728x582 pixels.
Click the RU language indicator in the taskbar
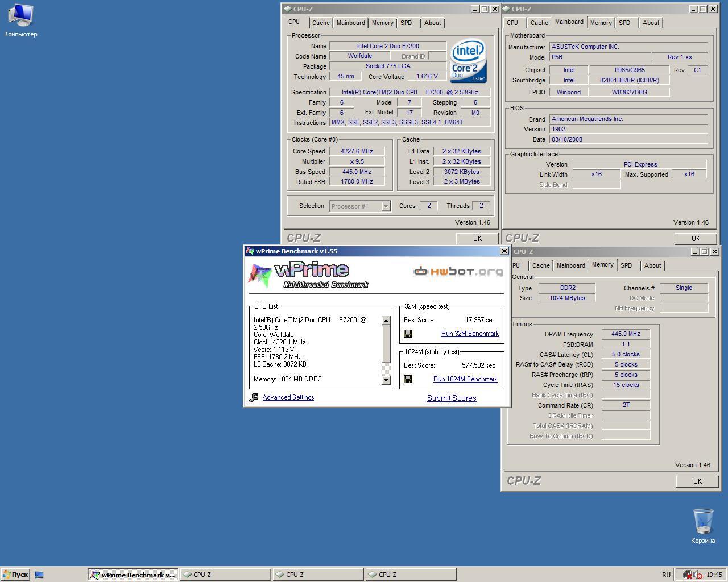[666, 575]
